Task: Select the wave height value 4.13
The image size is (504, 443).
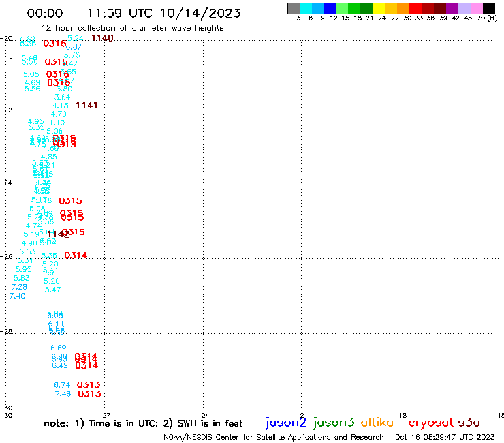Action: point(61,106)
